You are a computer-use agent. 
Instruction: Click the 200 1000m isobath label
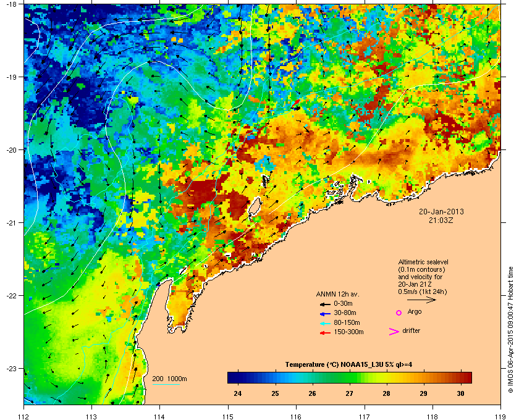point(169,379)
